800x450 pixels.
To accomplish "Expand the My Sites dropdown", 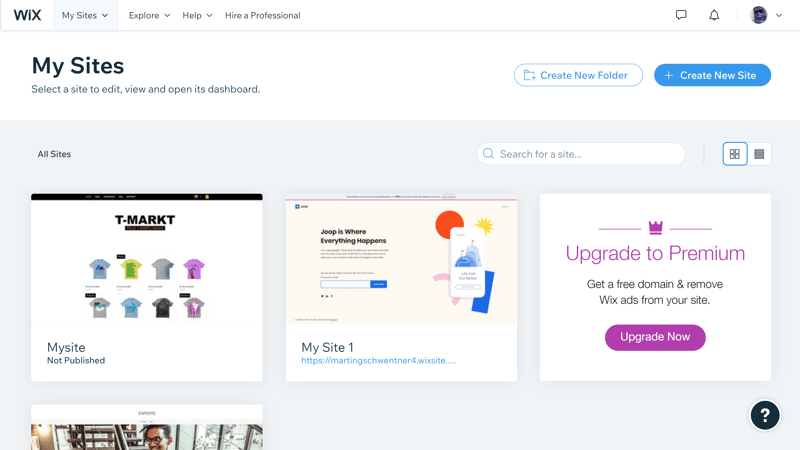I will point(85,15).
